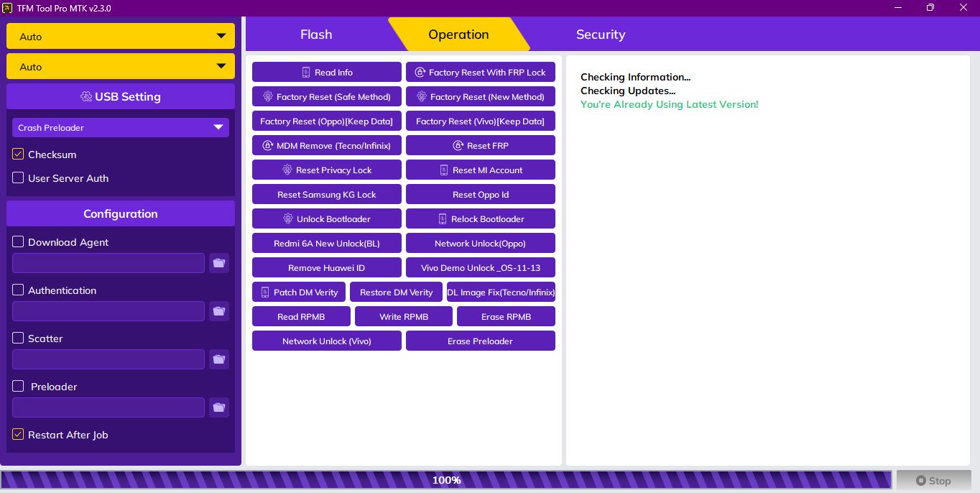
Task: Switch to the Flash tab
Action: (x=316, y=34)
